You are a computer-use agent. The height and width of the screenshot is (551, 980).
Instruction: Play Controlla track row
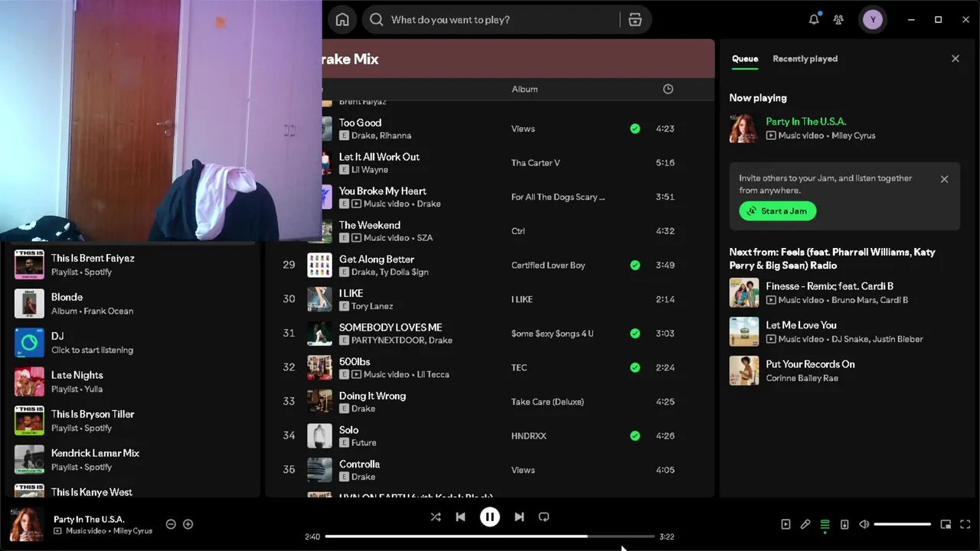pos(490,470)
